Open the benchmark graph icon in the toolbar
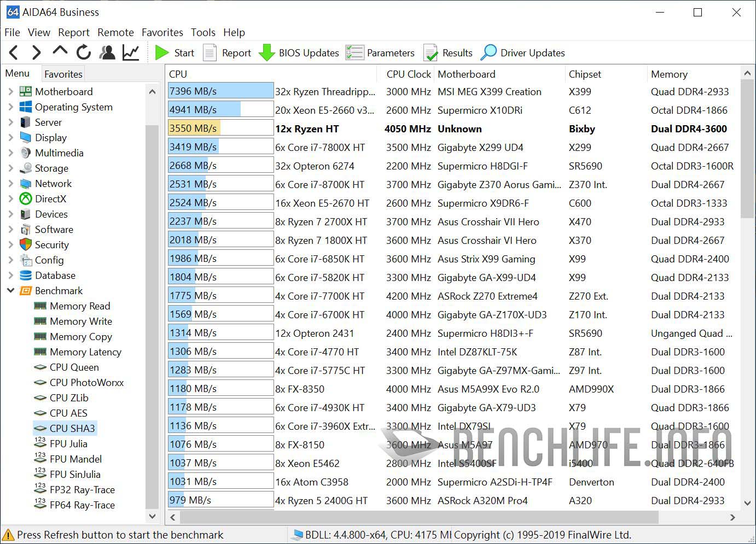 [x=131, y=52]
